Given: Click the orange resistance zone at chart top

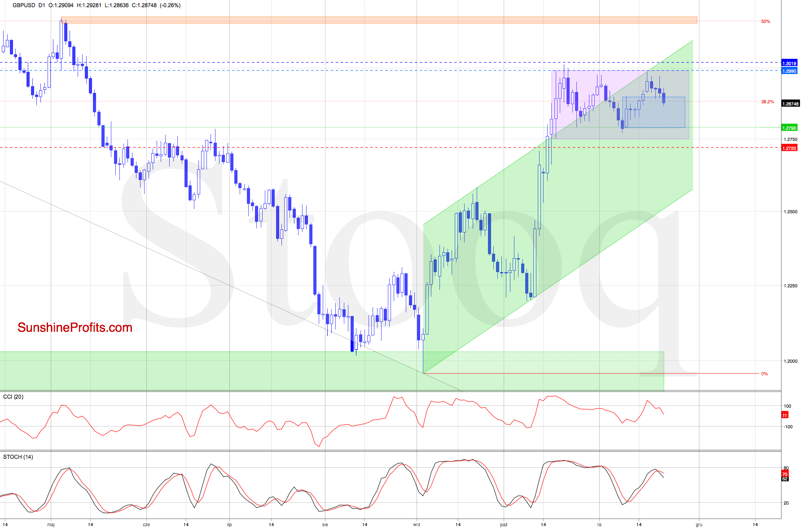Looking at the screenshot, I should pos(379,20).
